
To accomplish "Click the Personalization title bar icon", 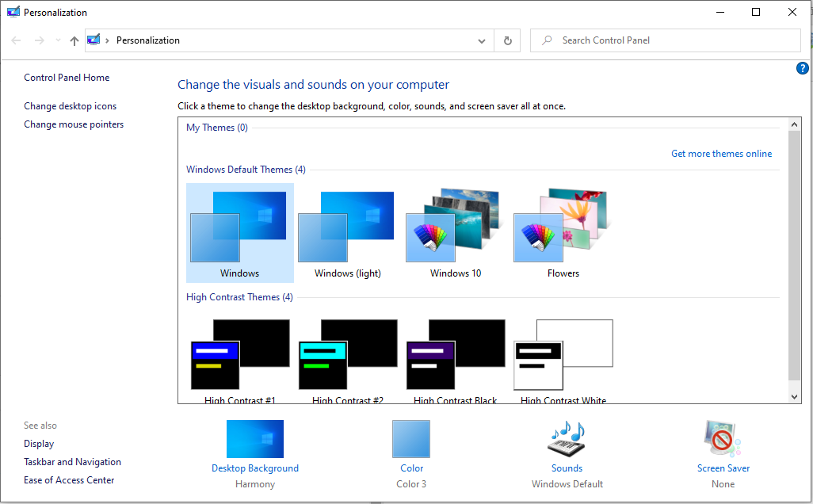I will 13,12.
